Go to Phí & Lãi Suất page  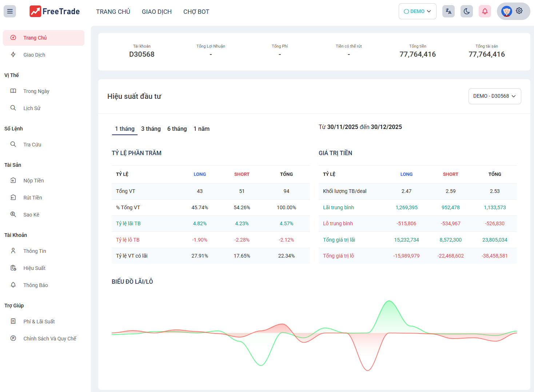click(39, 322)
